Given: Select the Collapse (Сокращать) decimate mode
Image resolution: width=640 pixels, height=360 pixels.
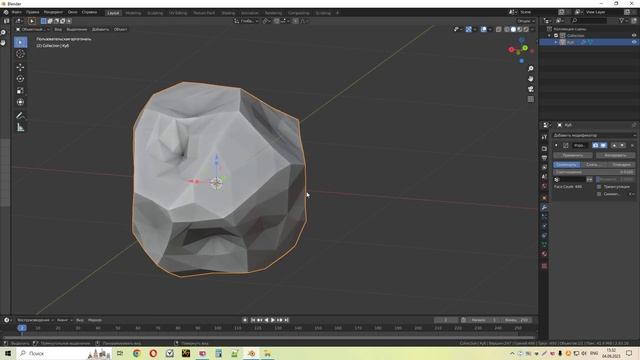Looking at the screenshot, I should point(567,164).
